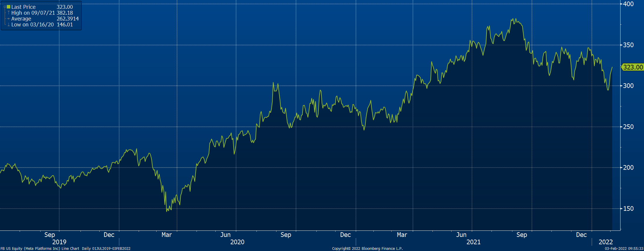Click the 300 label on the price axis
Viewport: 644px width, 251px height.
[x=628, y=86]
